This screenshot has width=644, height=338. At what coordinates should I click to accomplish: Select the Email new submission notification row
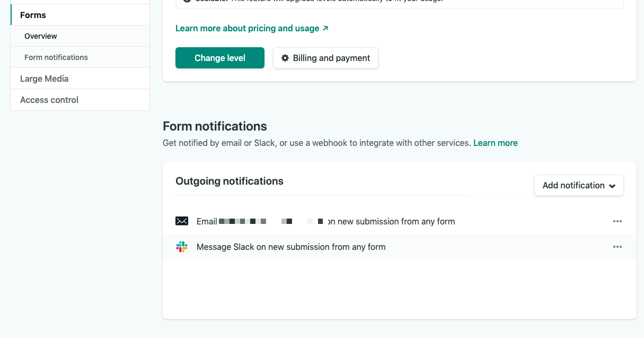coord(400,221)
